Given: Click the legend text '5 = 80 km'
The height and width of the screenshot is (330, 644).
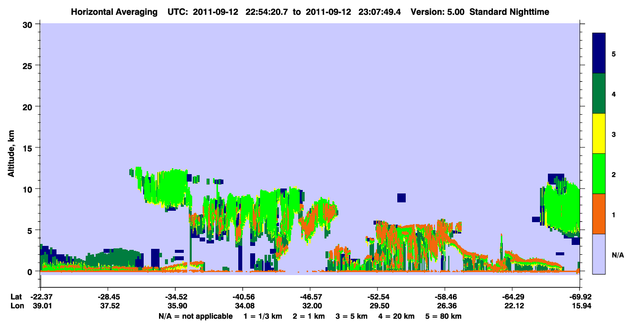Looking at the screenshot, I should (443, 316).
